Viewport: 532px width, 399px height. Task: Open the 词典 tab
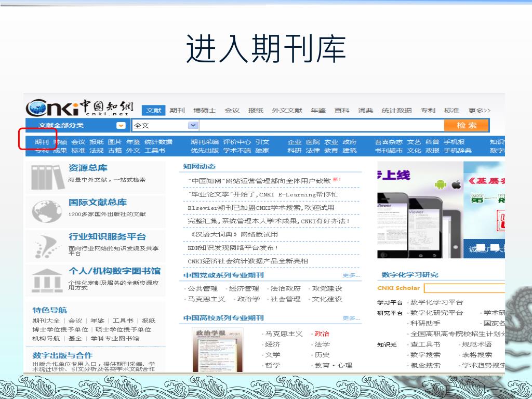pyautogui.click(x=365, y=110)
